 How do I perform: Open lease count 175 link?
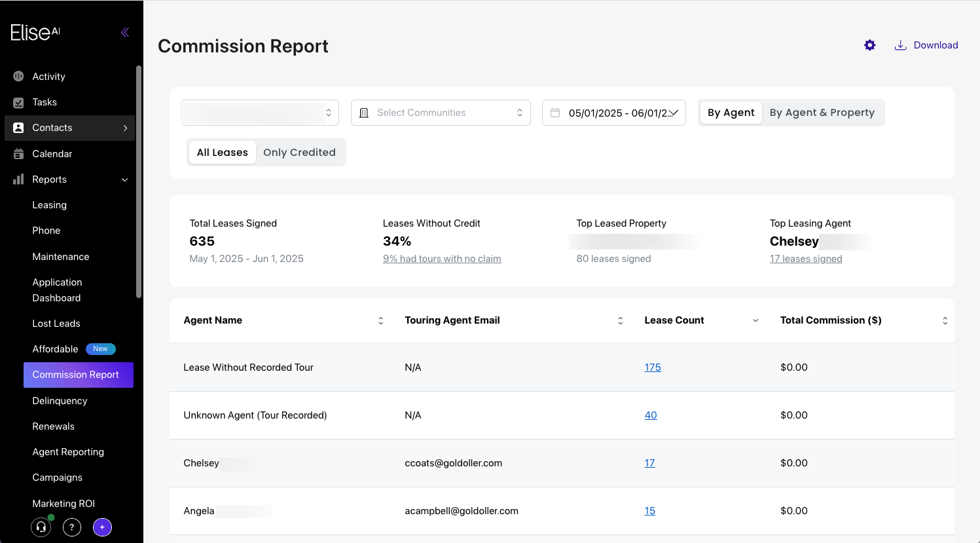pos(653,367)
